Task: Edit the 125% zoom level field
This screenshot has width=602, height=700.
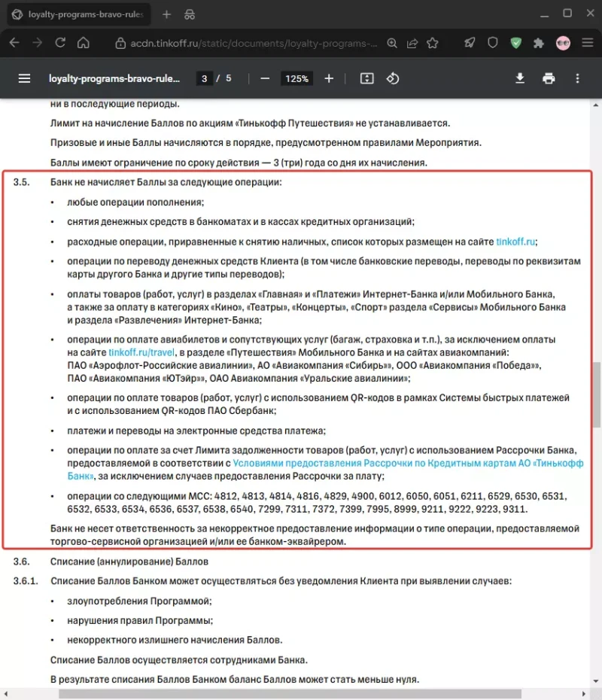Action: 296,78
